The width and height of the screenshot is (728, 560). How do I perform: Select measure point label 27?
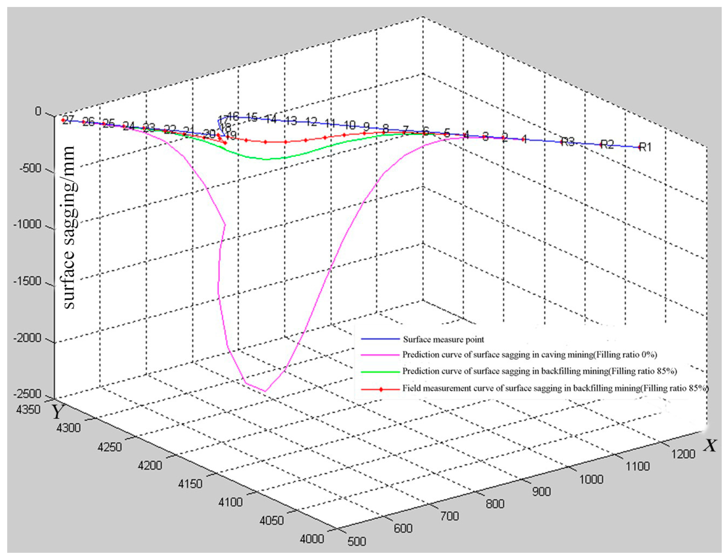tap(68, 119)
